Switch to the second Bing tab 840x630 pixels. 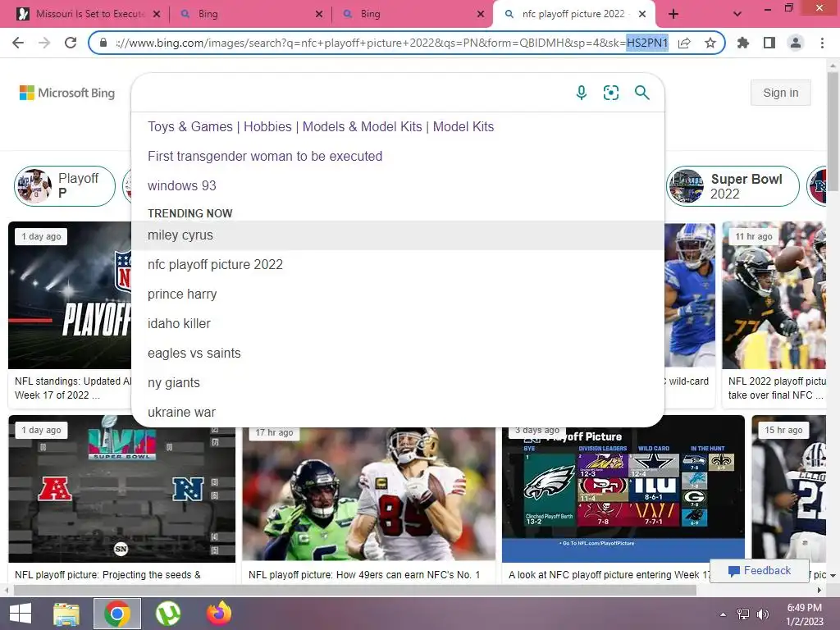pos(412,14)
